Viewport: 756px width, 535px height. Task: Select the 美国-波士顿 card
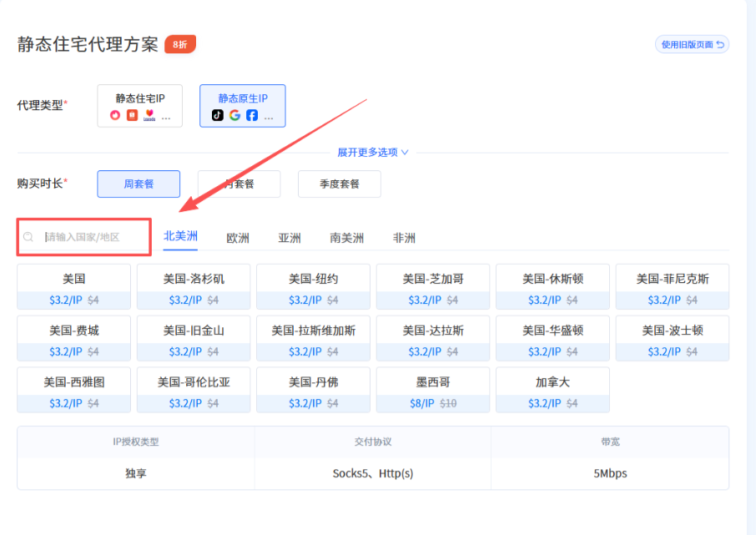point(673,338)
